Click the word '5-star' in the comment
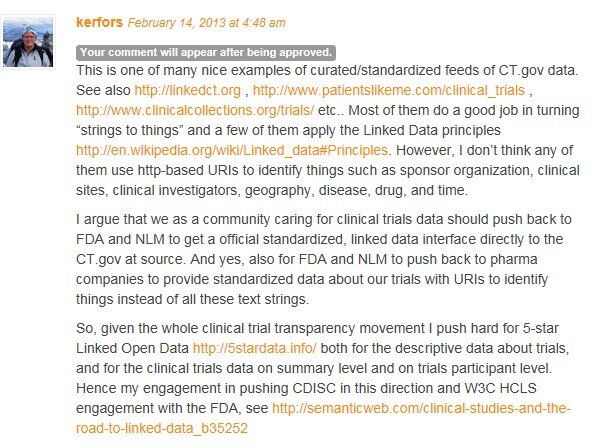This screenshot has width=593, height=448. (541, 328)
